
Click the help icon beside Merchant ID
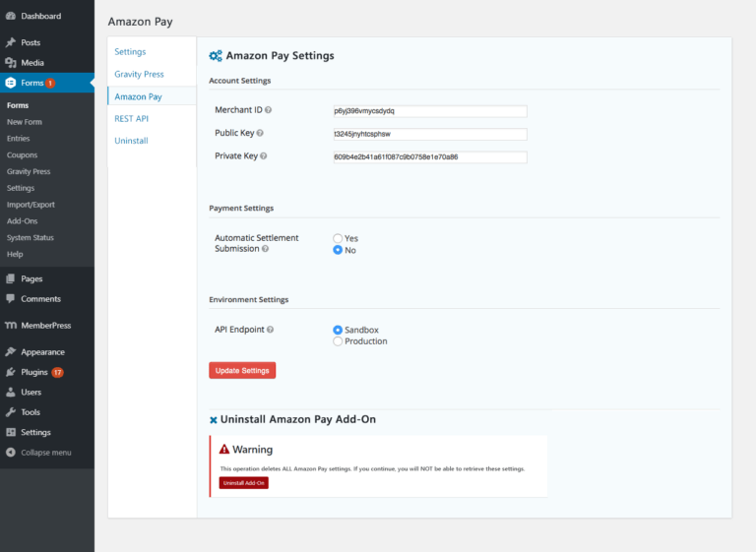point(269,110)
